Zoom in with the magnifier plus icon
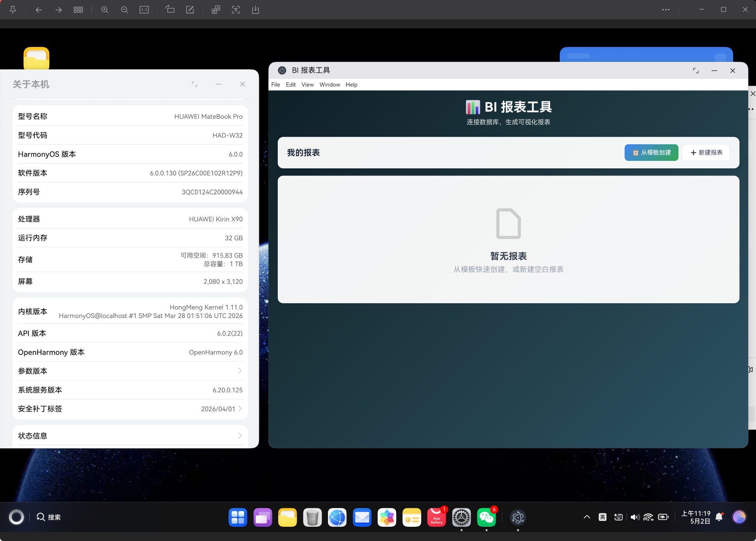The width and height of the screenshot is (756, 541). pos(105,10)
